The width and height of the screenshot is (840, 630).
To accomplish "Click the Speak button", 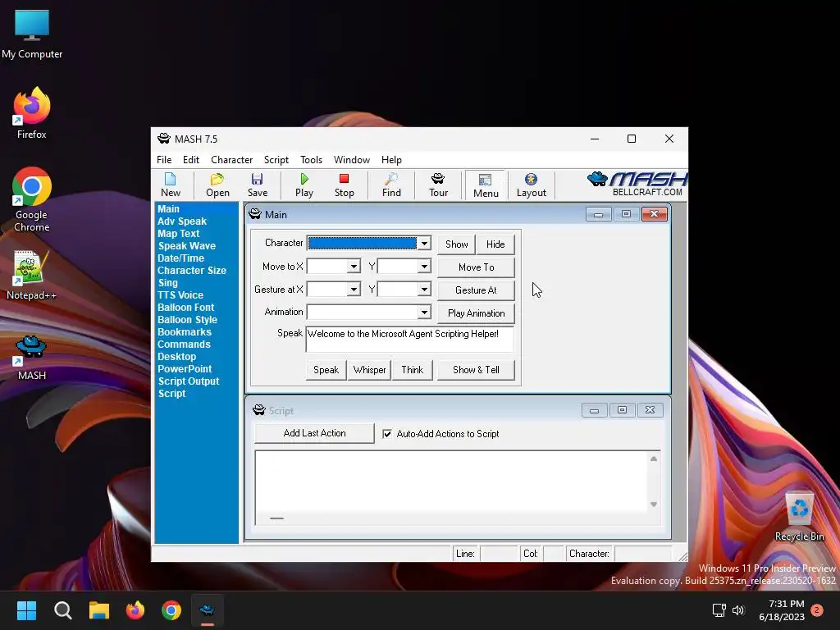I will pos(326,370).
